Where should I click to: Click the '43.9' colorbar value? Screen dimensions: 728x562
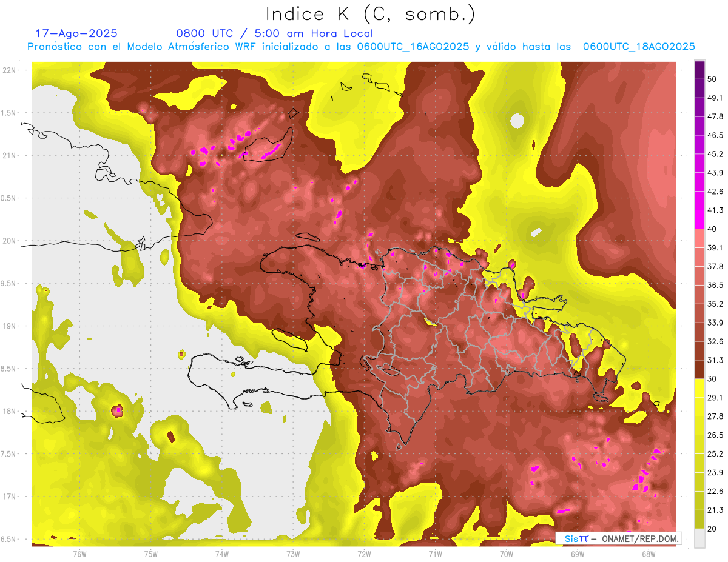(715, 173)
